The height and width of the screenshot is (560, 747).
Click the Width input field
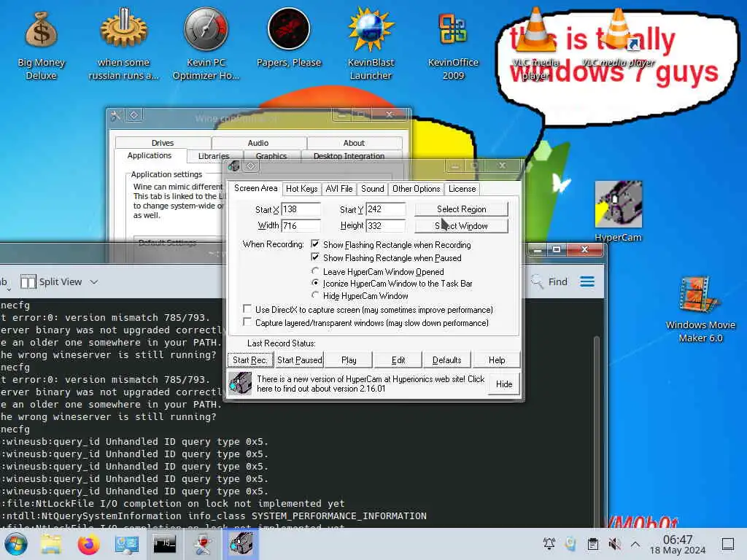(301, 226)
